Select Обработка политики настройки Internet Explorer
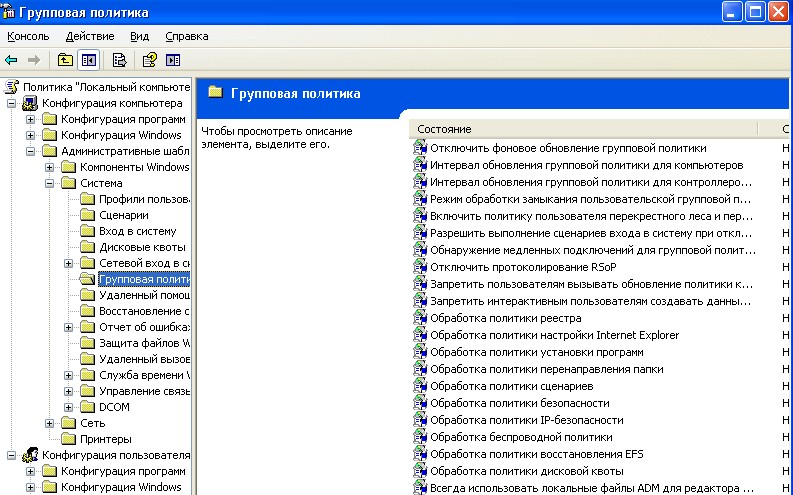Screen dimensions: 793x495 [x=554, y=335]
